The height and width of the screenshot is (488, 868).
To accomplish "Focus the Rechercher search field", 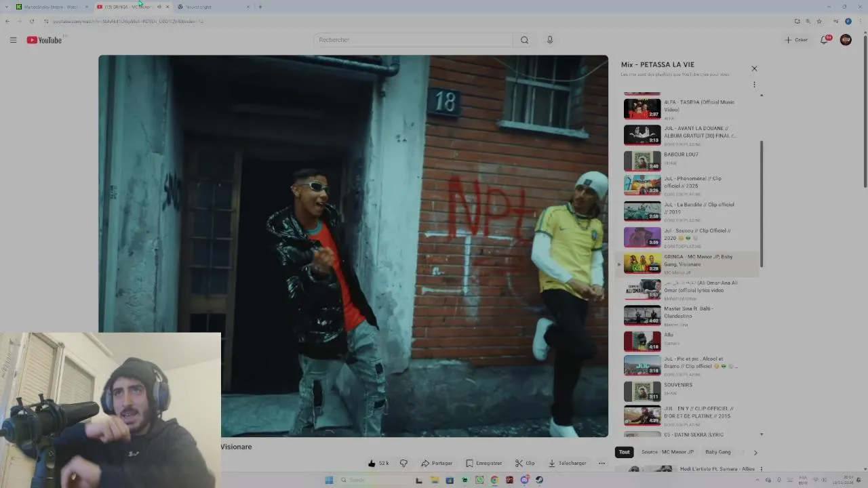I will (x=413, y=40).
